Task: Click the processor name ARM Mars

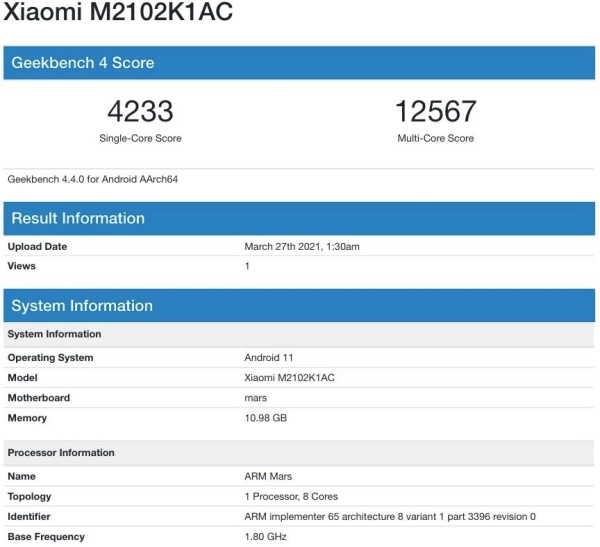Action: 268,477
